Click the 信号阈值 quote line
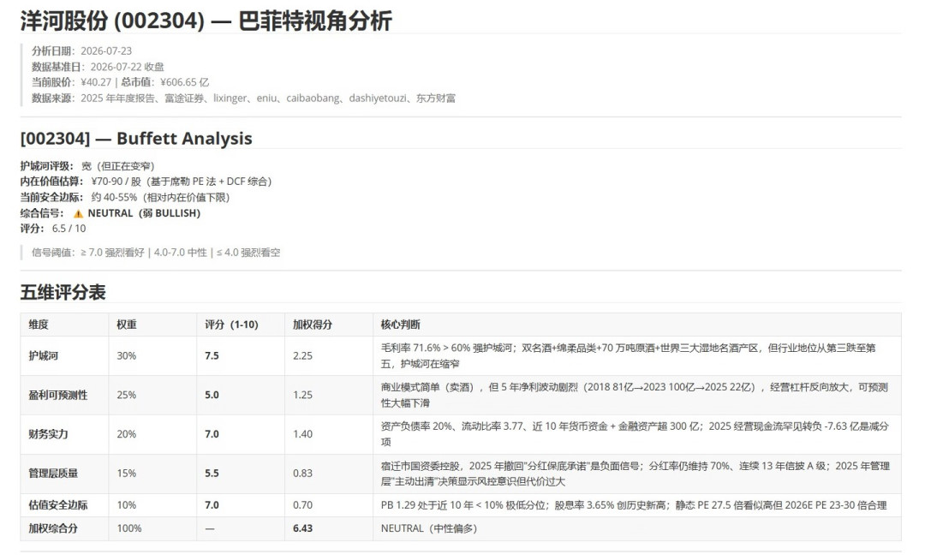This screenshot has width=925, height=560. (157, 253)
